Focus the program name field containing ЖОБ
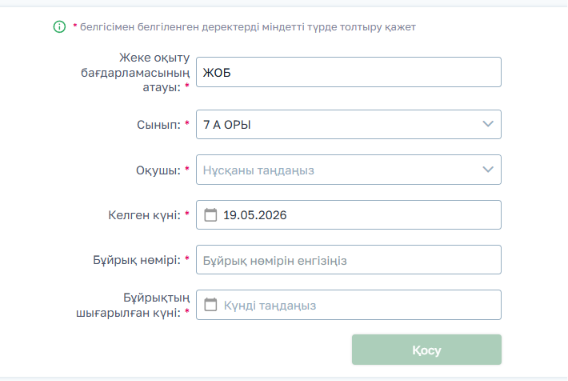Viewport: 568px width, 381px height. [x=349, y=72]
